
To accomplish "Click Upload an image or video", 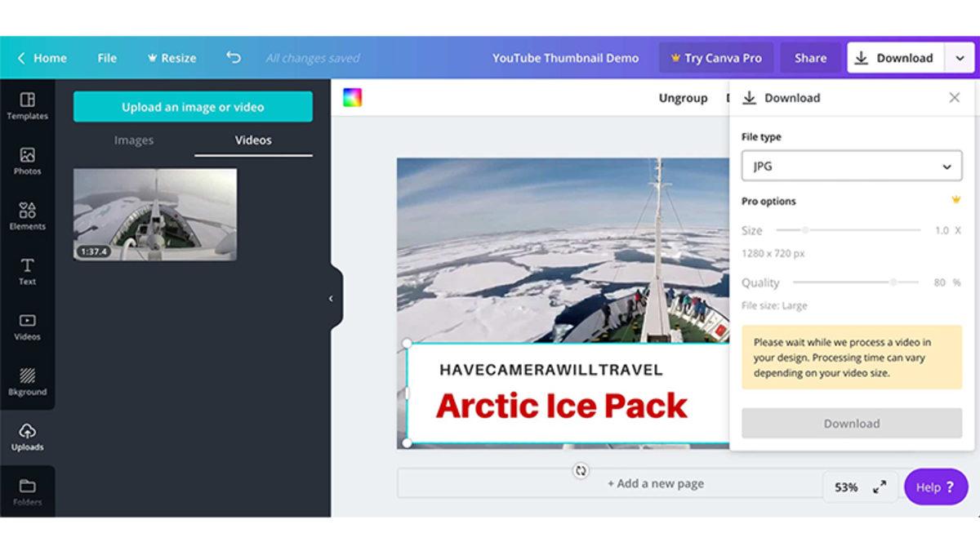I will (192, 106).
